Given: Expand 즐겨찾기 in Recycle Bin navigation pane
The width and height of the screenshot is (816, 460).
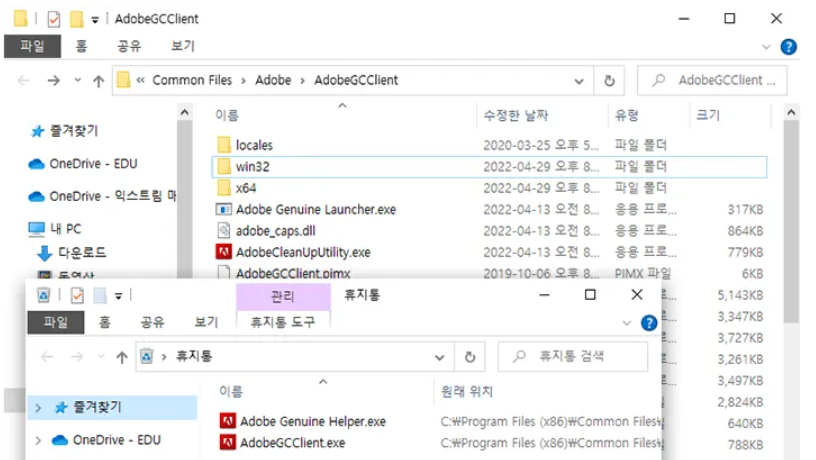Looking at the screenshot, I should [38, 408].
